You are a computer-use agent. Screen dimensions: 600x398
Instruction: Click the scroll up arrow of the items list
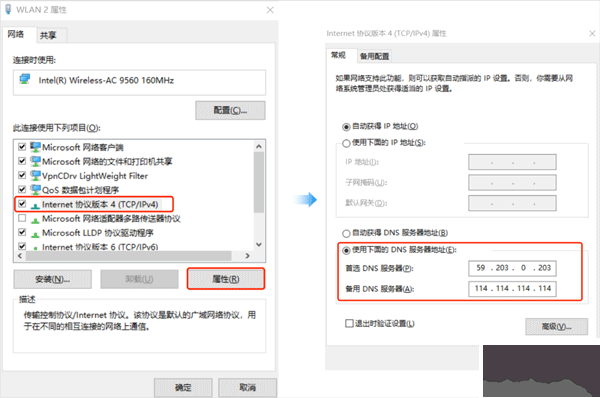259,146
